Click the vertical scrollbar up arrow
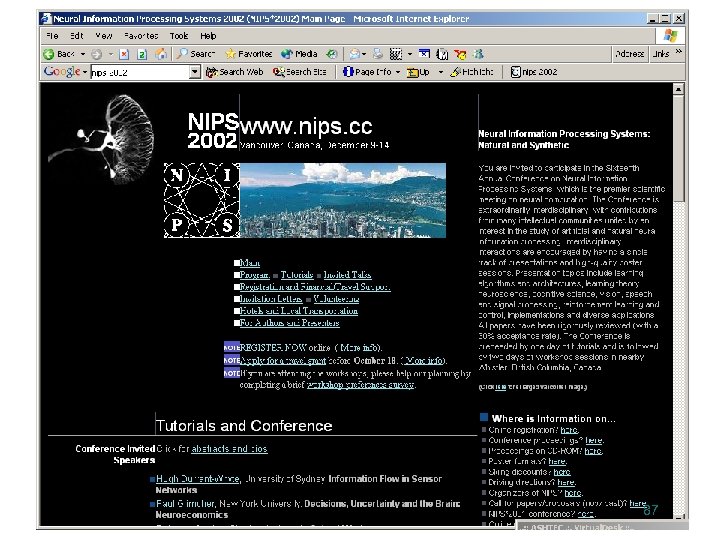The image size is (720, 540). click(x=678, y=89)
